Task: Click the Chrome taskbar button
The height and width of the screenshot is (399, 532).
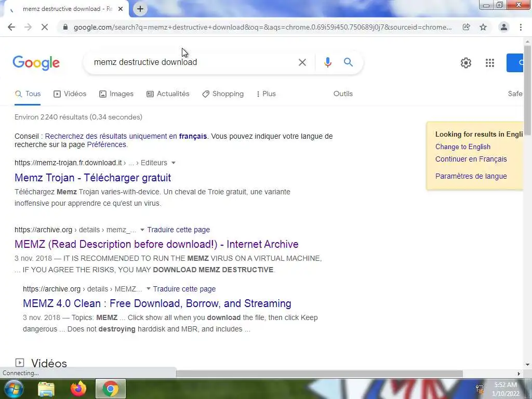Action: [111, 389]
